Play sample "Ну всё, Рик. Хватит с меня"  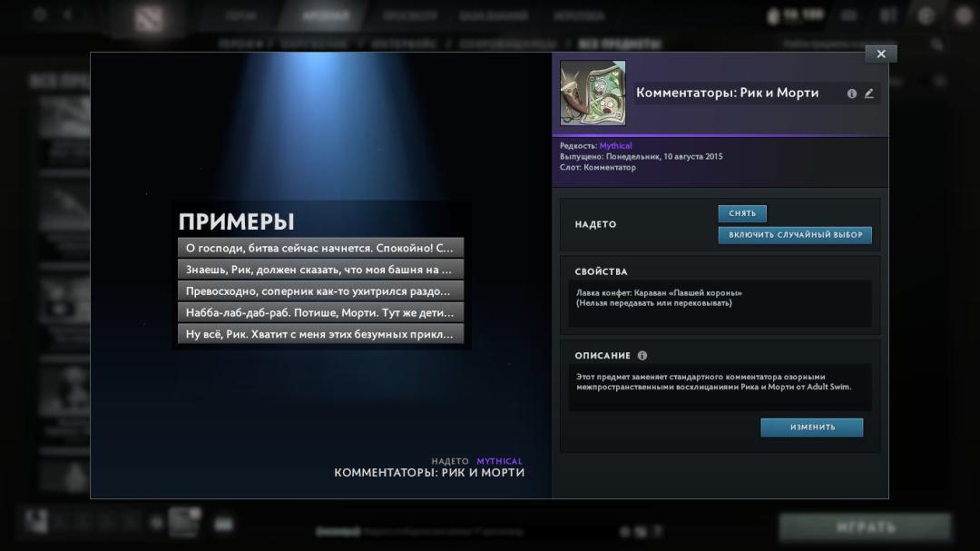coord(320,334)
